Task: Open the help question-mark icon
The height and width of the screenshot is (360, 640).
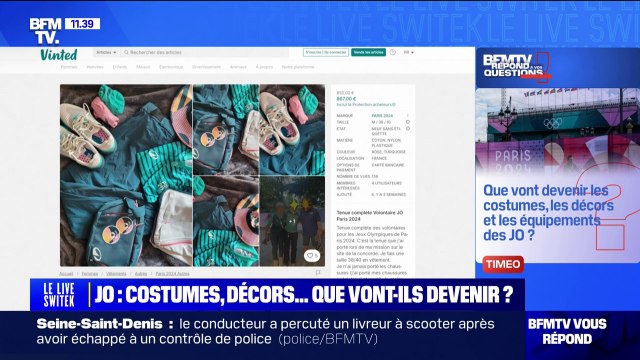Action: pos(393,52)
